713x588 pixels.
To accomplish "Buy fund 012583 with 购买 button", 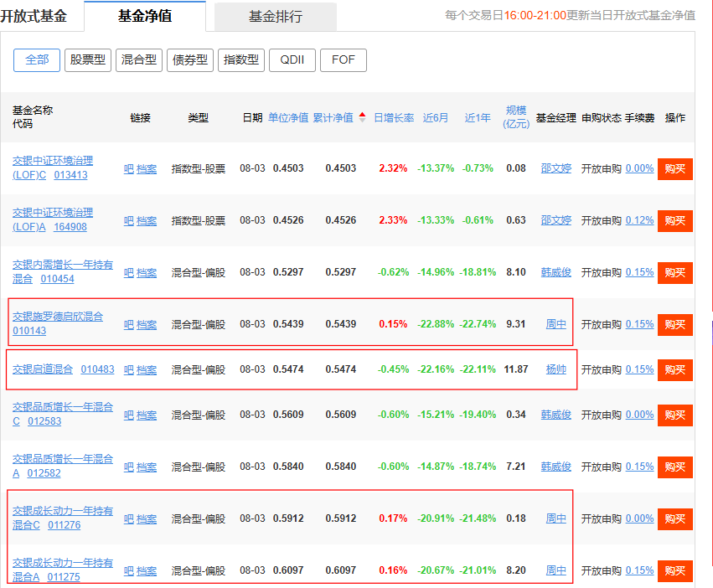I will pos(675,415).
